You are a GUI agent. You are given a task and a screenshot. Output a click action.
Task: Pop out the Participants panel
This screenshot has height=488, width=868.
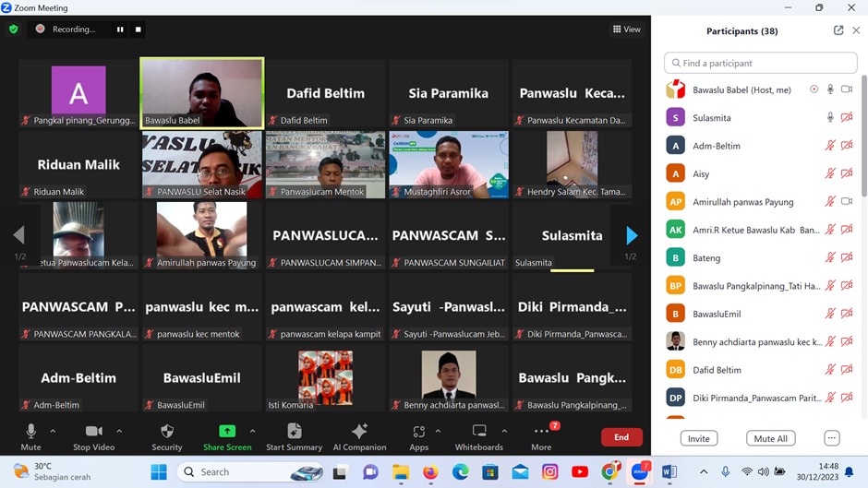[x=838, y=30]
